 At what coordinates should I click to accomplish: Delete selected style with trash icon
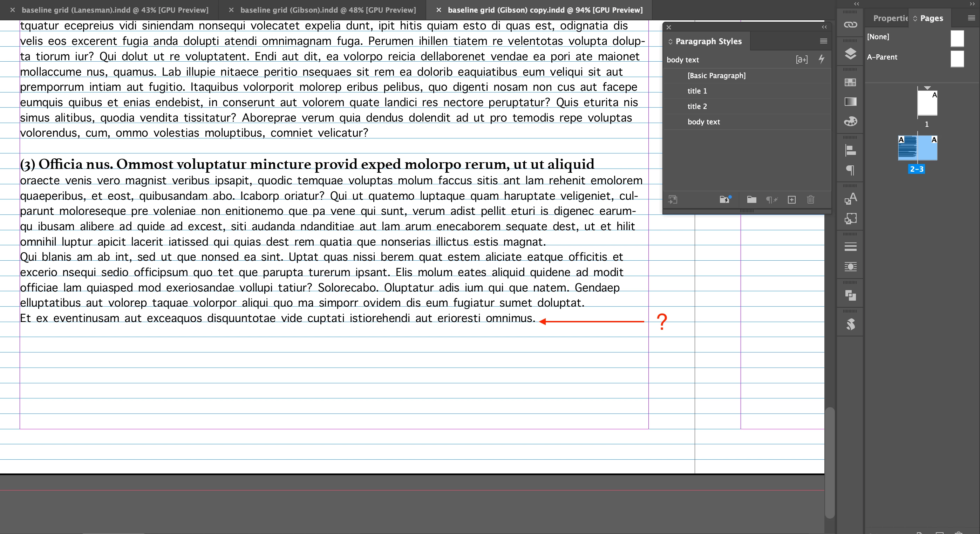pos(810,200)
